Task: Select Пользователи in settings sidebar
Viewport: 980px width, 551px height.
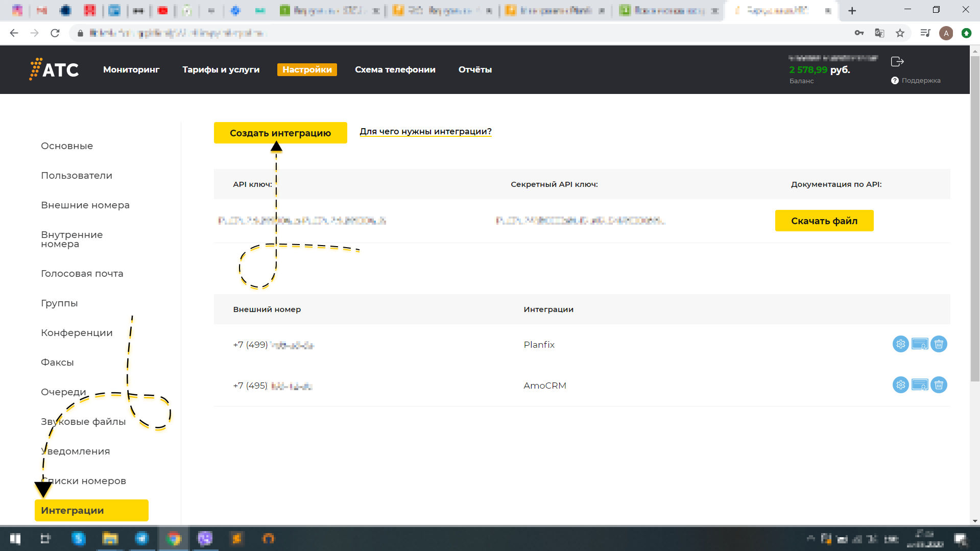Action: click(x=77, y=176)
